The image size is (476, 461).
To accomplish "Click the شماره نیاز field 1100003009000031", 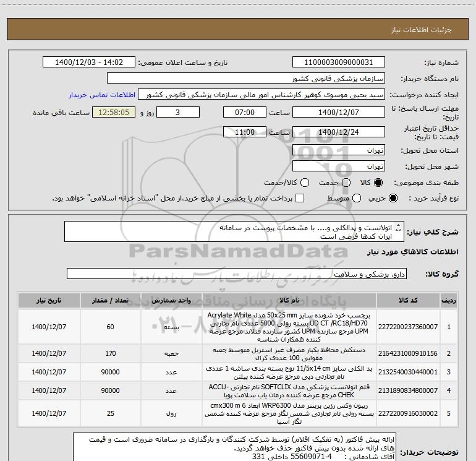I will pyautogui.click(x=339, y=62).
